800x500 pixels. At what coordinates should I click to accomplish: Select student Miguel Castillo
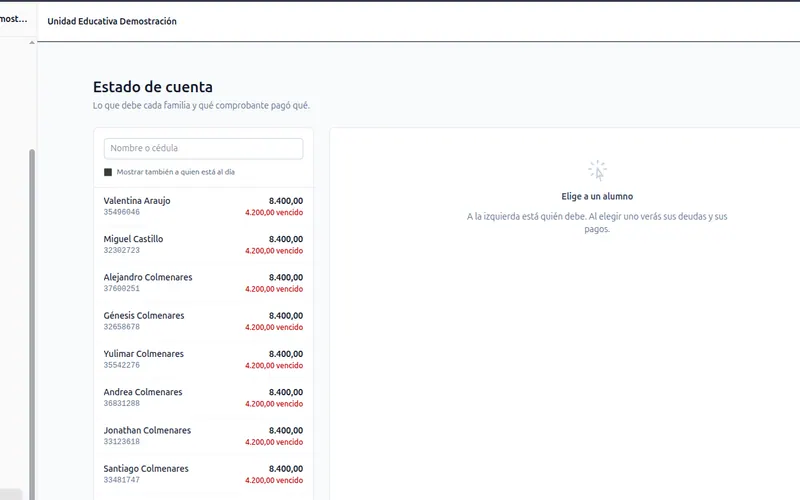pyautogui.click(x=203, y=244)
